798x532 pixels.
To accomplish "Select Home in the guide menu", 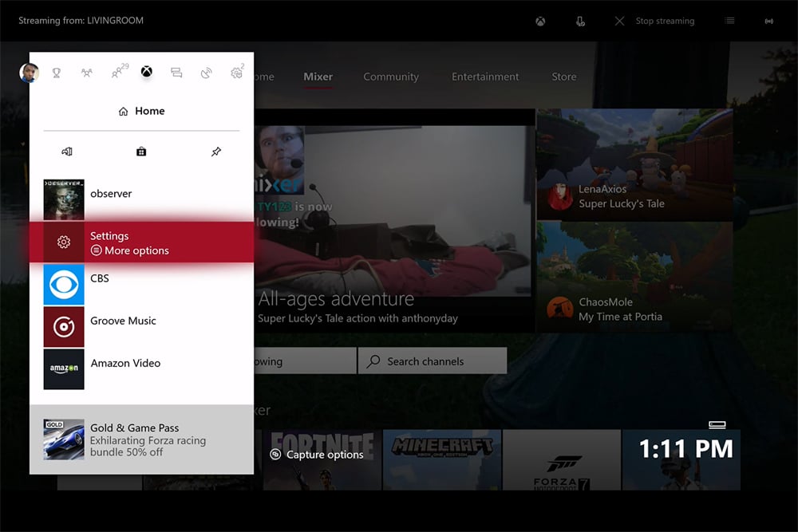I will 141,111.
